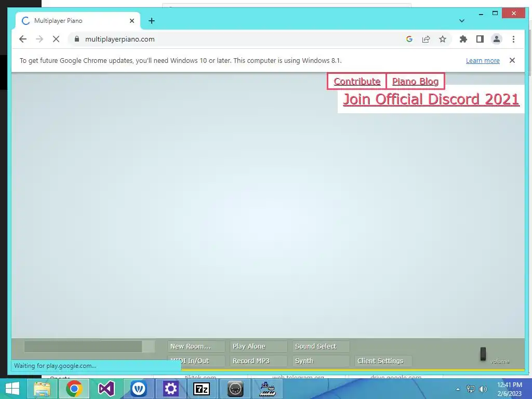Open the Piano Blog link
Screen dimensions: 532x399
pos(415,82)
